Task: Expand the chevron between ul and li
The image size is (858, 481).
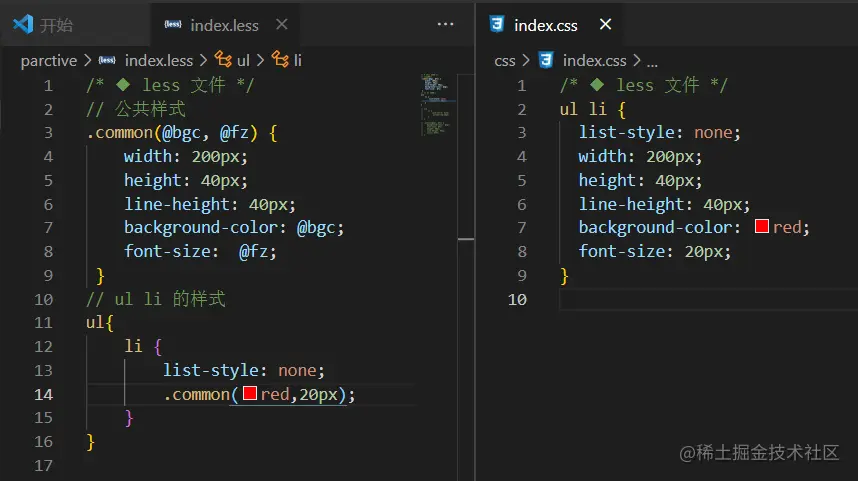Action: tap(260, 60)
